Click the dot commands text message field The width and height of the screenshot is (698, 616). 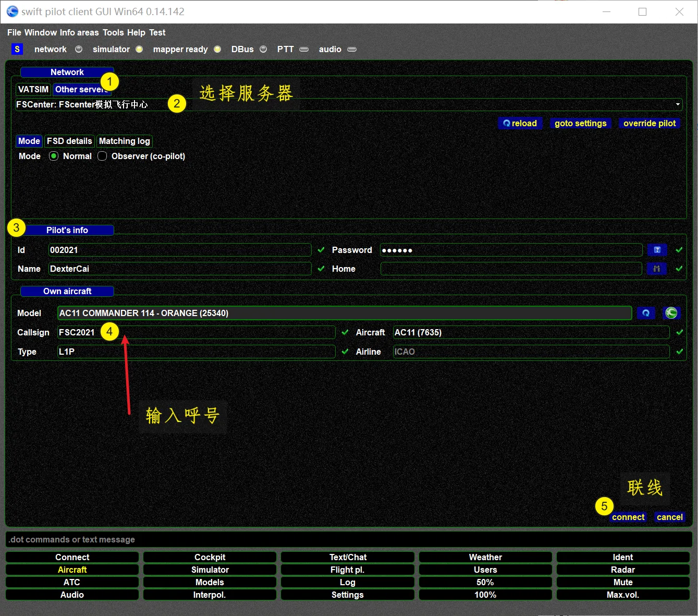(x=349, y=539)
